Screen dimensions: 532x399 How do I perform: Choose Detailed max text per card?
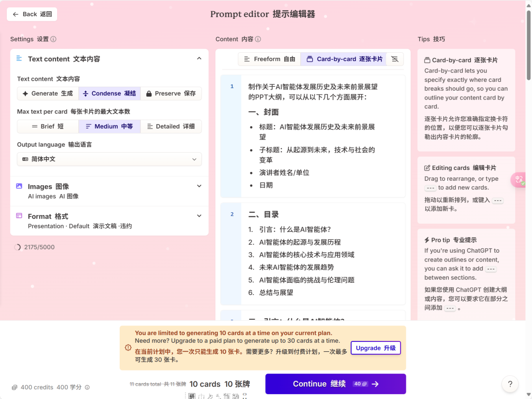tap(171, 127)
